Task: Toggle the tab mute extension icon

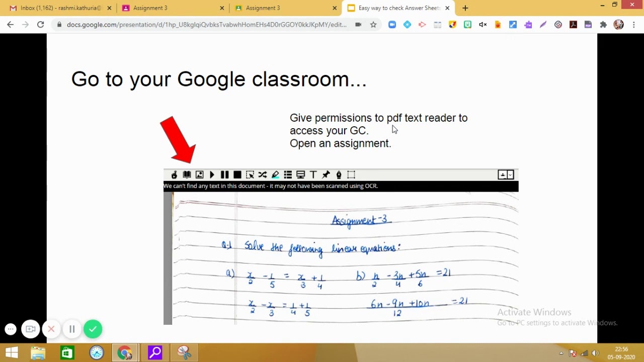Action: tap(482, 24)
